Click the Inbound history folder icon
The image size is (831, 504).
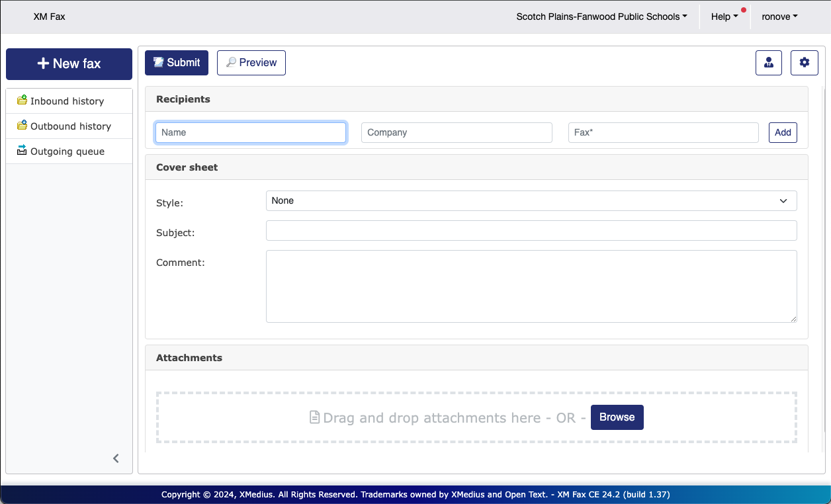tap(22, 101)
